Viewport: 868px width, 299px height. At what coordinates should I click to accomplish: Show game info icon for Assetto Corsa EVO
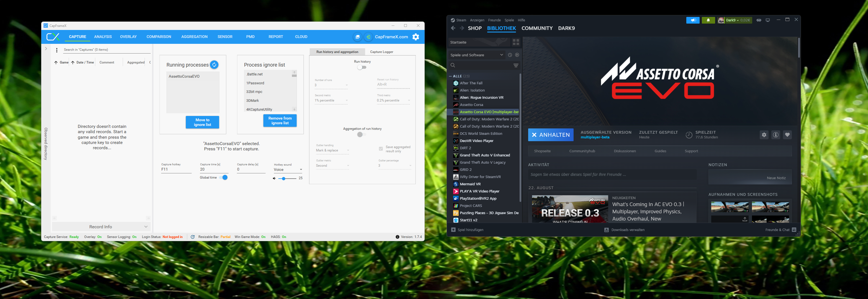coord(776,135)
